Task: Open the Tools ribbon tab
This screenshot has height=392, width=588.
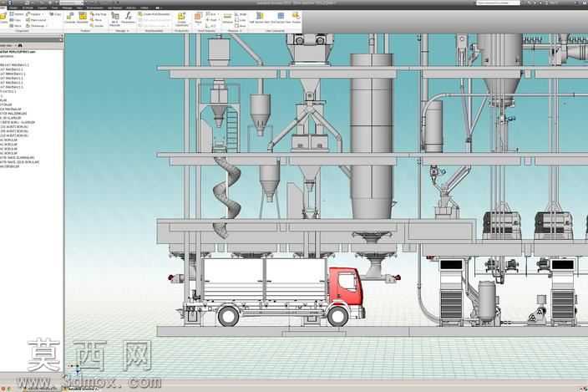Action: [55, 8]
